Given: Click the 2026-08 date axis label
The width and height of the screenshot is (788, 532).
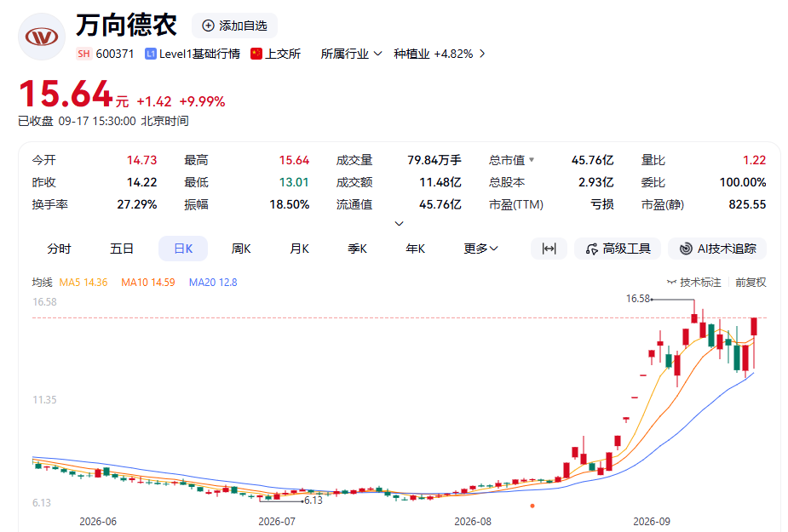Looking at the screenshot, I should [473, 522].
